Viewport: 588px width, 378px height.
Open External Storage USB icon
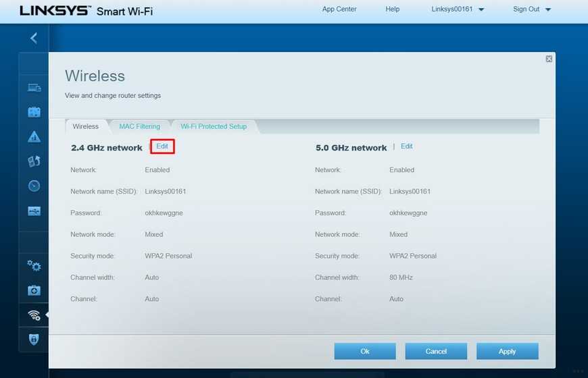tap(34, 211)
